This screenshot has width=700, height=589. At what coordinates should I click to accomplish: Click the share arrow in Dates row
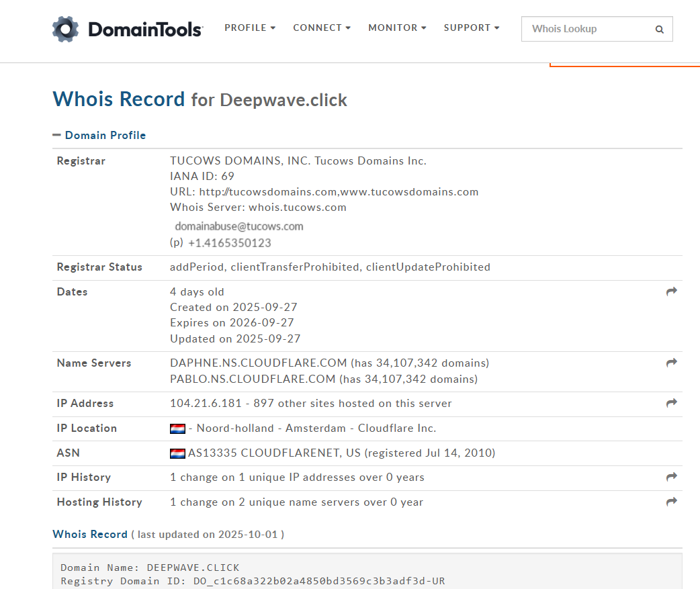pos(671,291)
